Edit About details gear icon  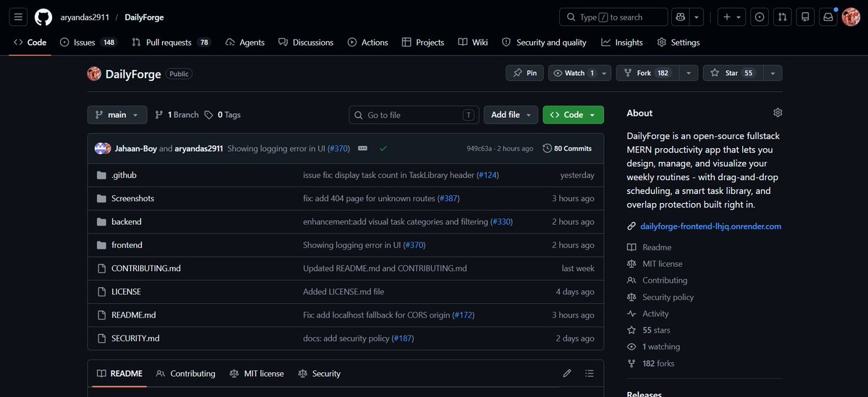(778, 113)
